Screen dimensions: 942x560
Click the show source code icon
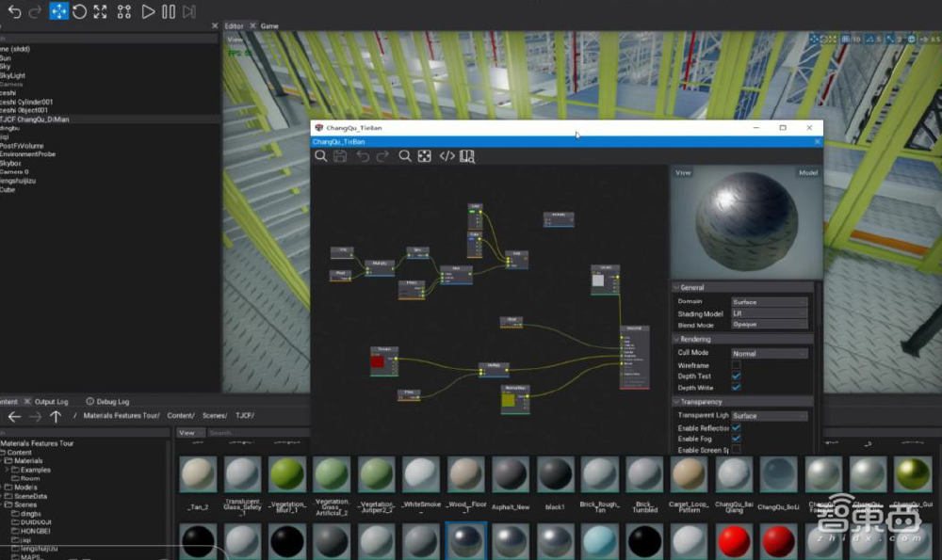click(447, 156)
